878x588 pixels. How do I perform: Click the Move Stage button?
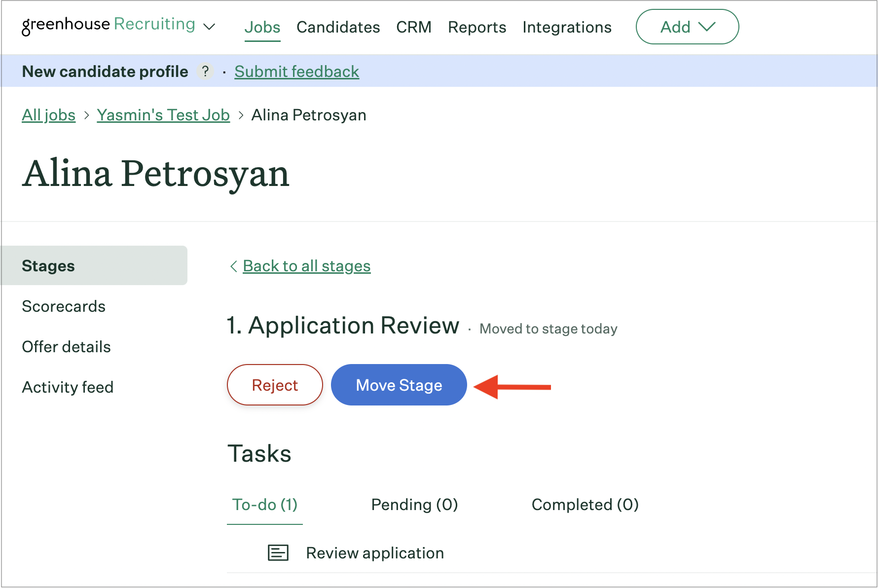pos(399,385)
